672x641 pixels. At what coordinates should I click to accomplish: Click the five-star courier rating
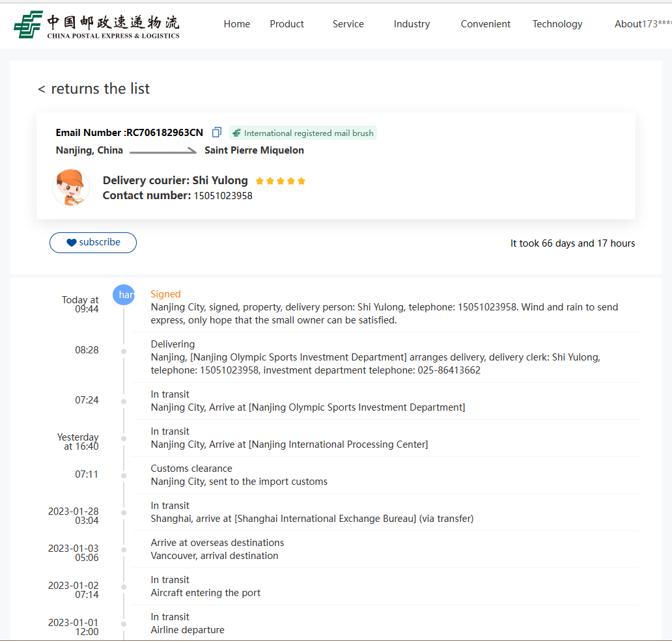280,181
